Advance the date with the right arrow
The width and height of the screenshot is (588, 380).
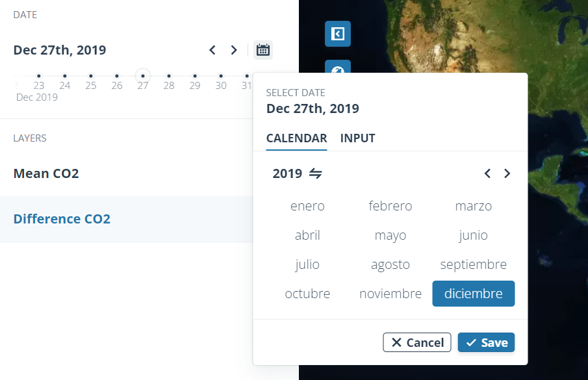point(234,49)
